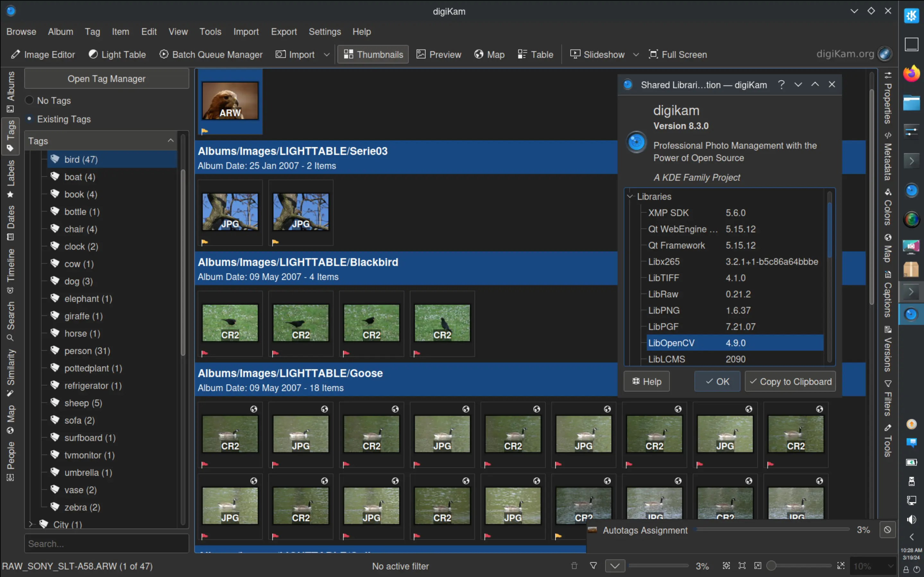Select the Existing Tags radio button

(x=29, y=119)
